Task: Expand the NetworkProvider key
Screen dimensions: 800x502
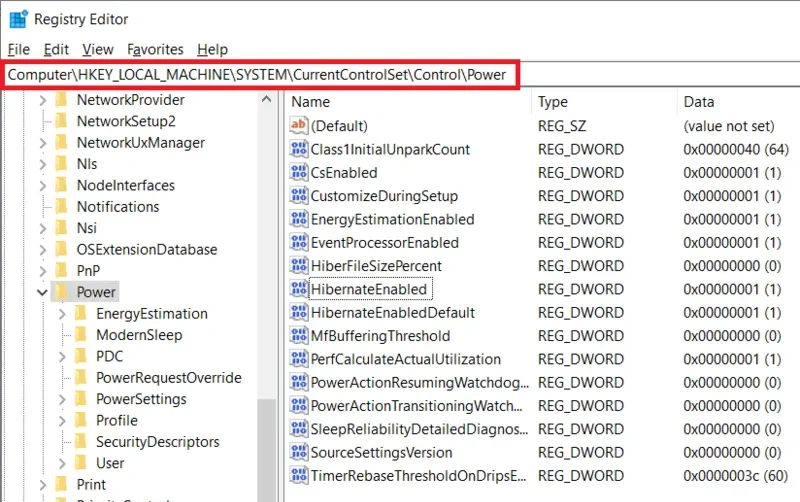Action: click(x=41, y=100)
